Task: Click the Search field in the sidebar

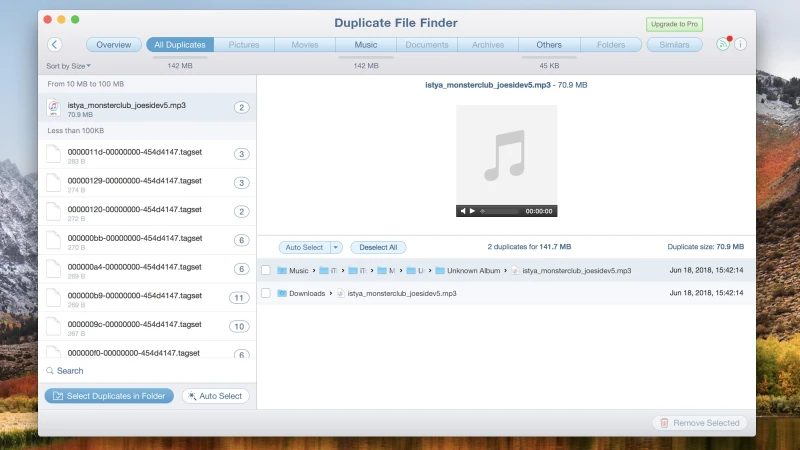Action: coord(70,370)
